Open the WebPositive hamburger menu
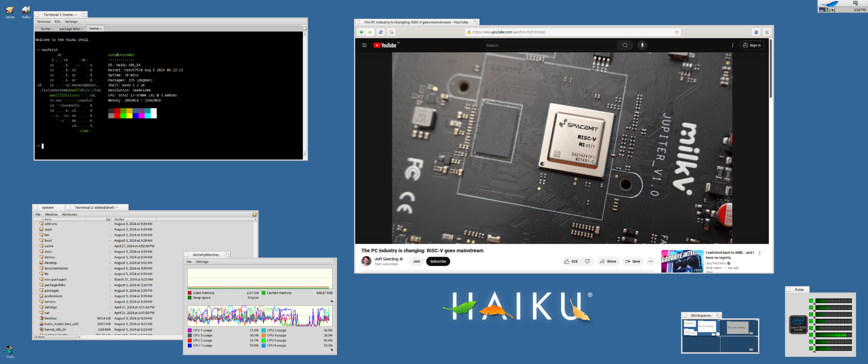 [767, 32]
